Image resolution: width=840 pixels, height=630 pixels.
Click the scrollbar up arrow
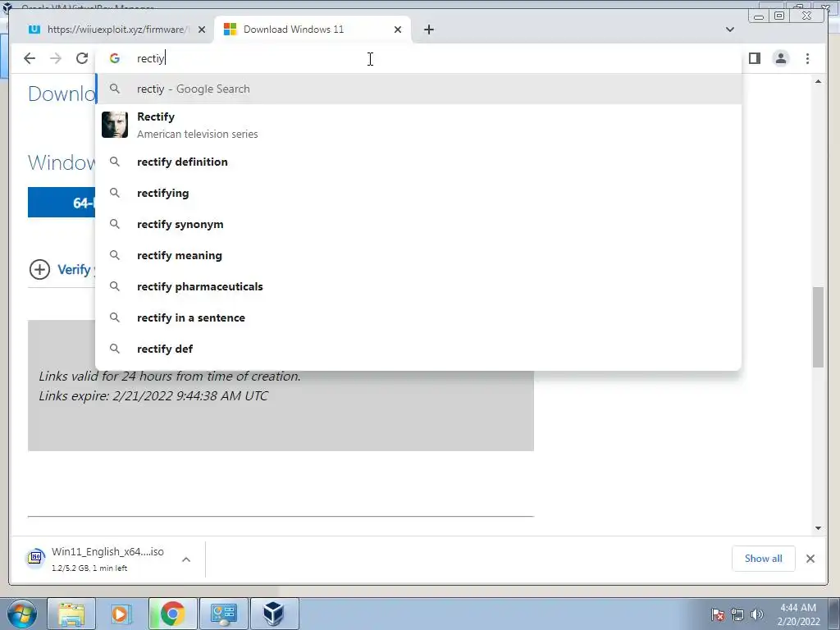click(818, 81)
